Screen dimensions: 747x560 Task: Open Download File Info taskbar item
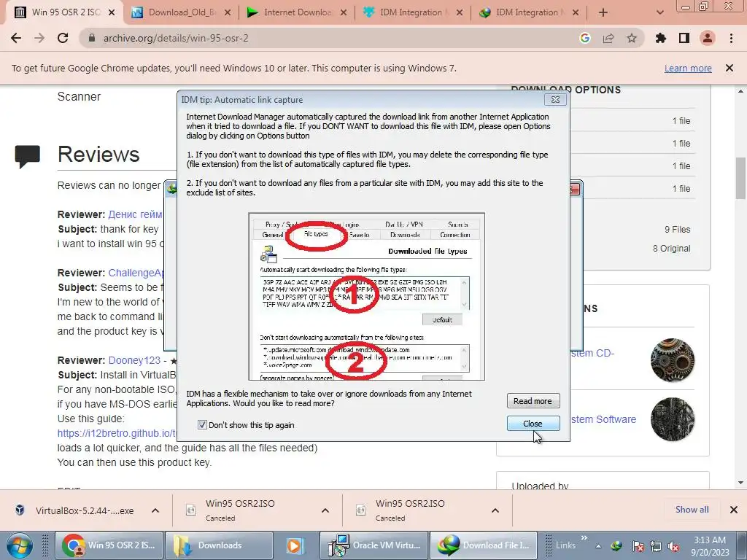coord(484,545)
